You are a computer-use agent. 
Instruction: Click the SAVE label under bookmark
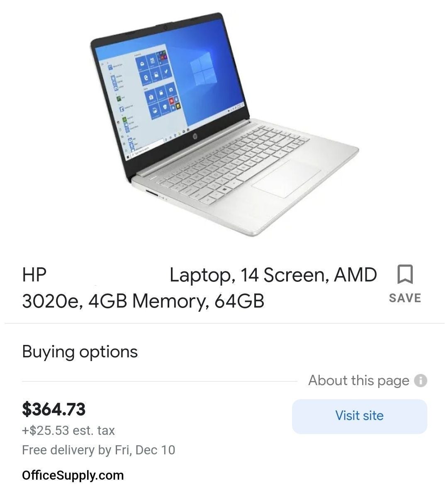[405, 298]
